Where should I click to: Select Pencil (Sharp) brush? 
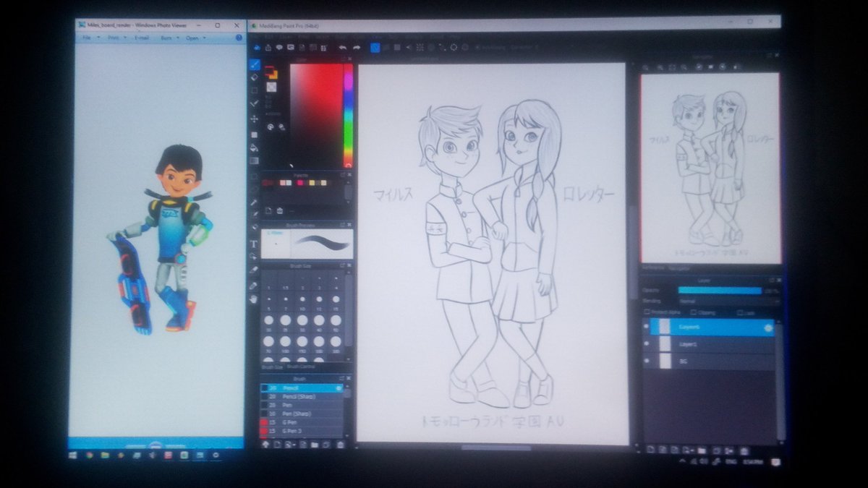[302, 397]
